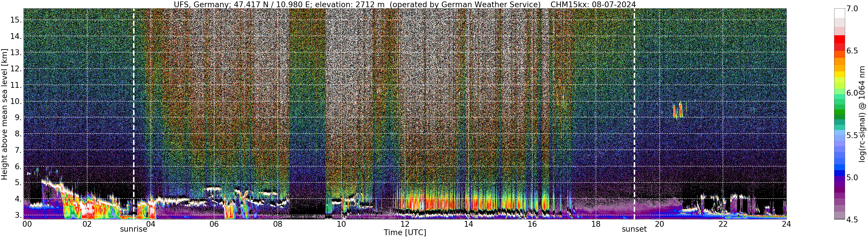The width and height of the screenshot is (868, 238).
Task: Click the '11.' height tick label
Action: (x=16, y=85)
